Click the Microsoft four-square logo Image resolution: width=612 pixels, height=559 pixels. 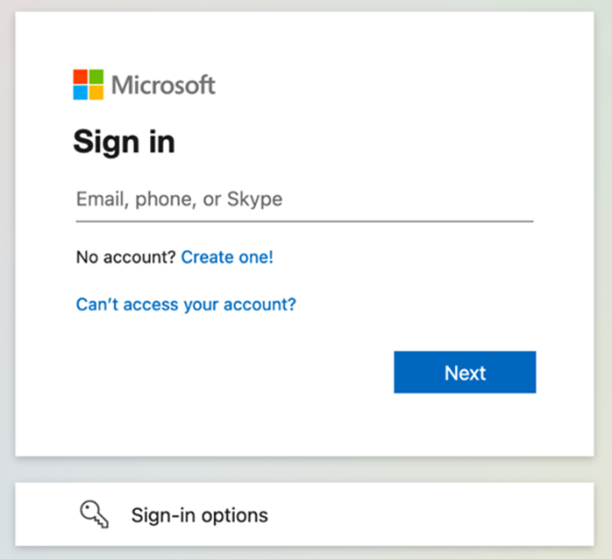click(88, 85)
